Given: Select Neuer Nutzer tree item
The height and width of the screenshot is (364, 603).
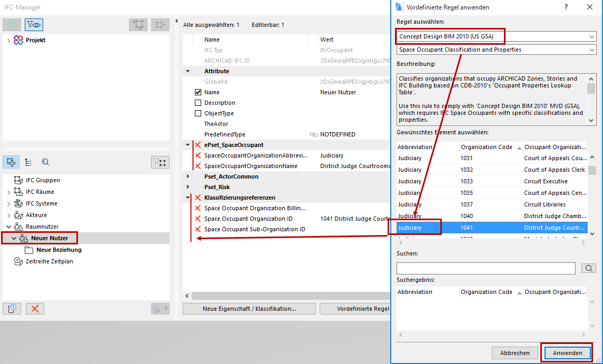Looking at the screenshot, I should tap(49, 238).
